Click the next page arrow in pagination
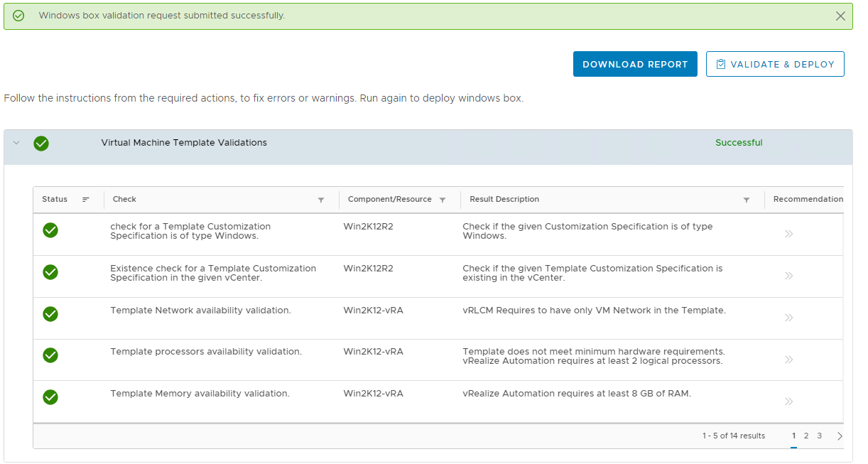The image size is (868, 464). coord(840,436)
